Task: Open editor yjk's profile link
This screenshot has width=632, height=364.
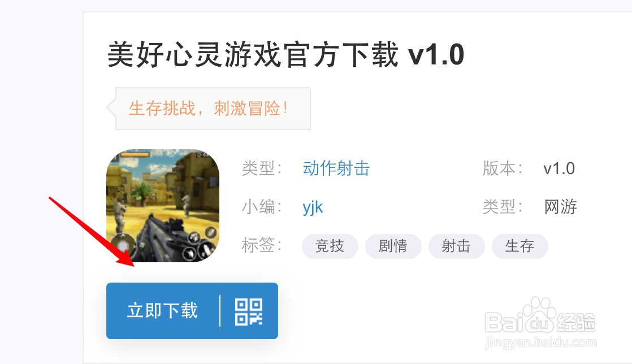Action: click(313, 207)
